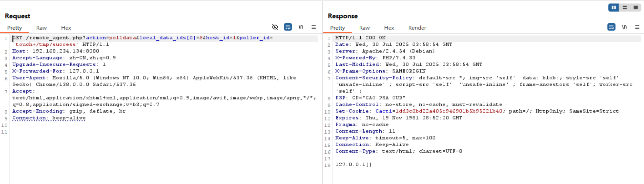Viewport: 644px width, 184px height.
Task: Click the `touch+/tmp/success` payload text
Action: 46,44
